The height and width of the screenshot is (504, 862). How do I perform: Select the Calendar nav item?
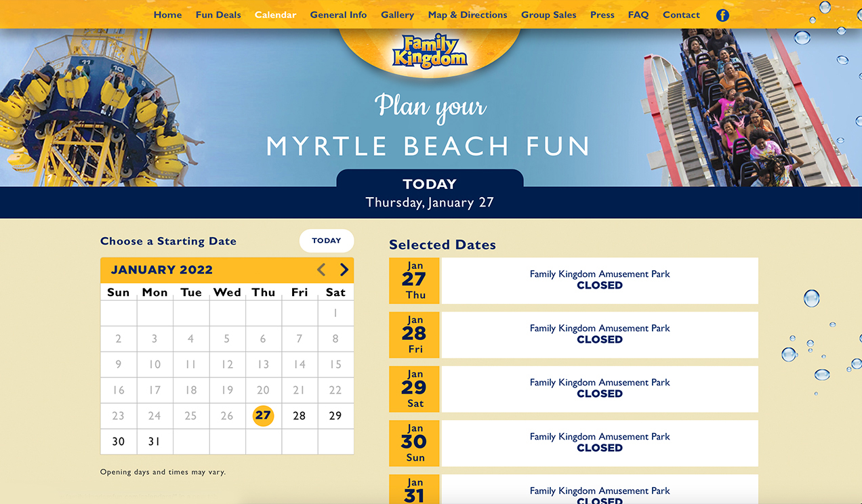(x=275, y=15)
